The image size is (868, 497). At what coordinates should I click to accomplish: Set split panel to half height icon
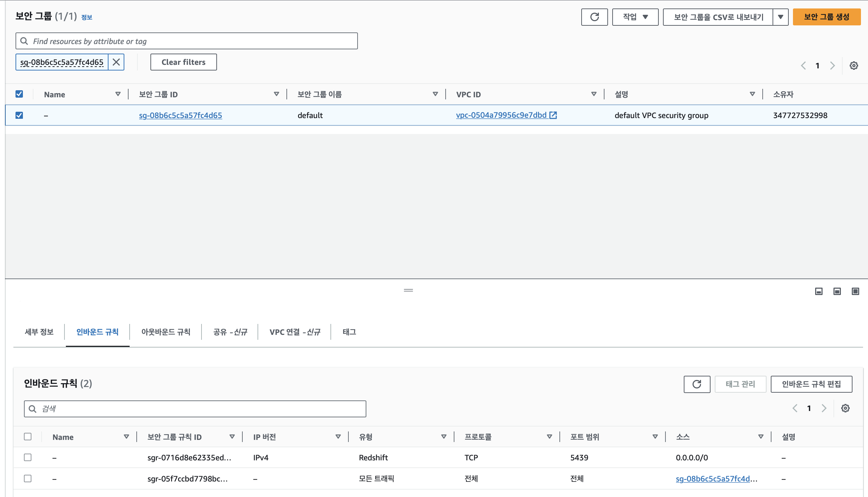point(837,291)
